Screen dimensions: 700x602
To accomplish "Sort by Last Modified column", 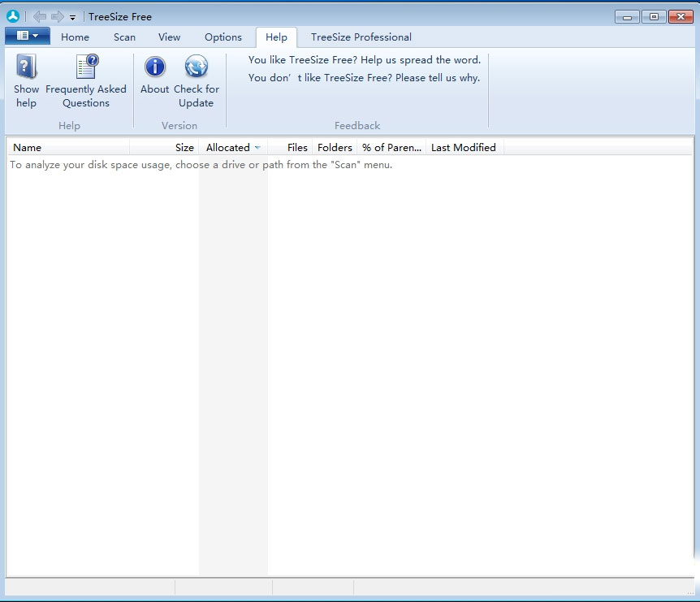I will pos(465,147).
